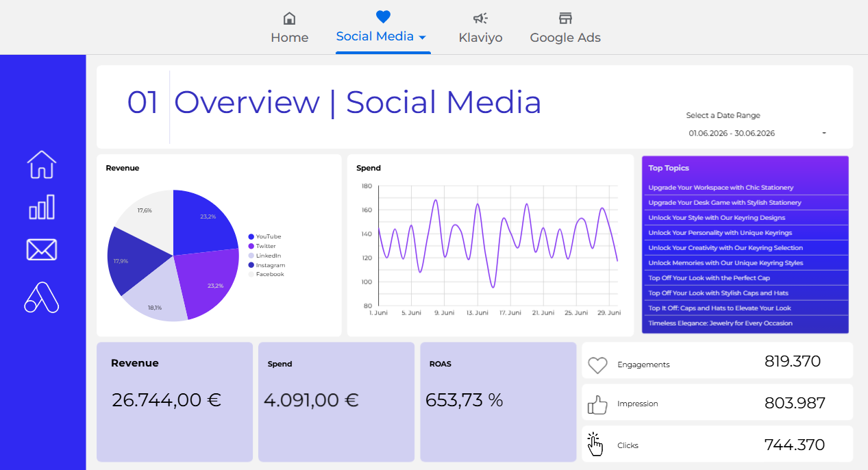Click the Engagements label
The height and width of the screenshot is (470, 868).
[643, 364]
